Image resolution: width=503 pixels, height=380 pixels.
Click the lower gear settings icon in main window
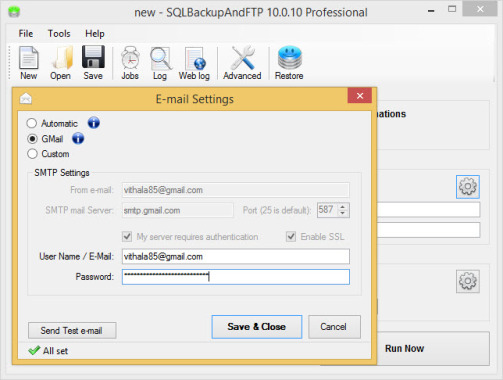pyautogui.click(x=468, y=281)
